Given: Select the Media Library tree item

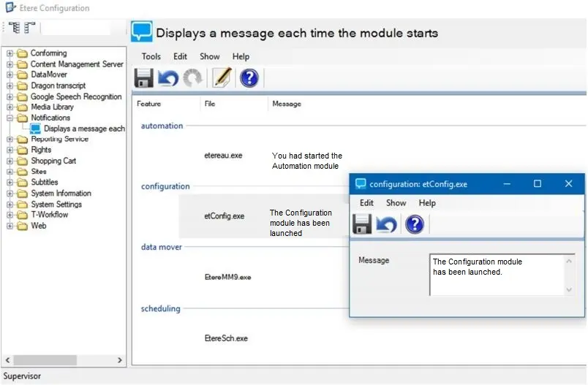Looking at the screenshot, I should (52, 107).
